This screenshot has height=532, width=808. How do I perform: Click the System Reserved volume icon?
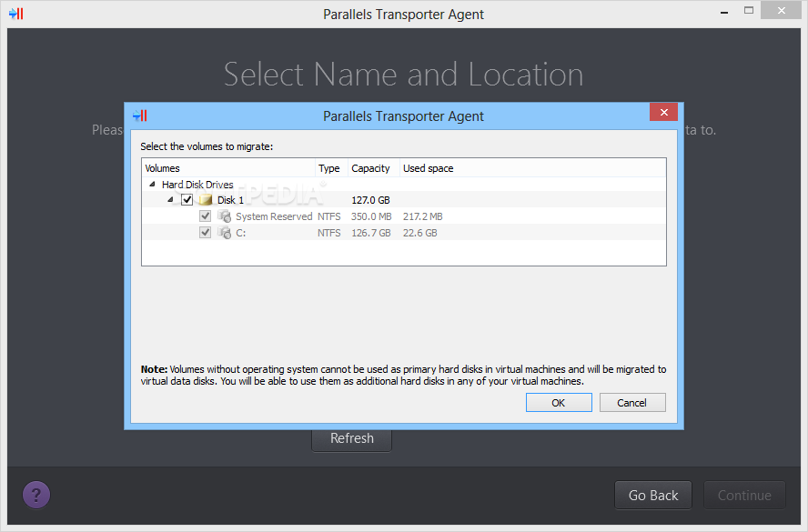[x=224, y=216]
